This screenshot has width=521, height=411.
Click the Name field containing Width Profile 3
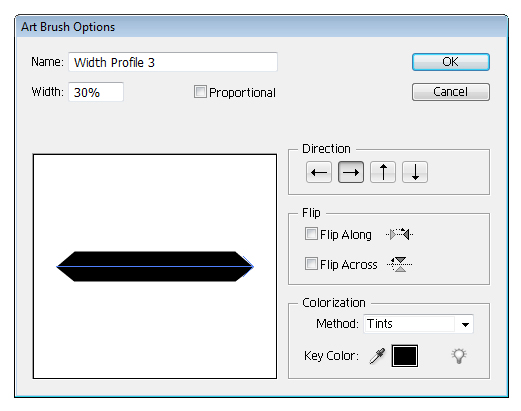(x=173, y=62)
